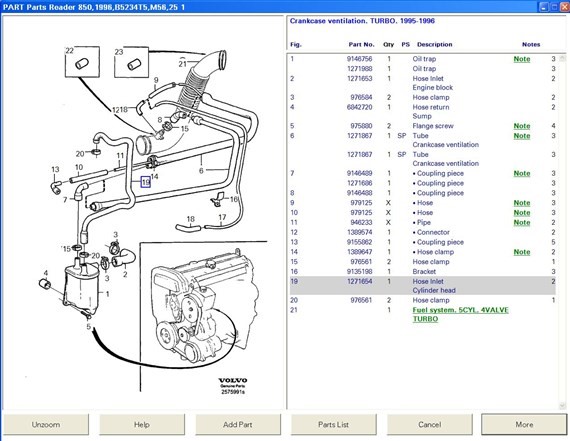Open the Parts List
Screen dimensions: 570x441
[333, 424]
